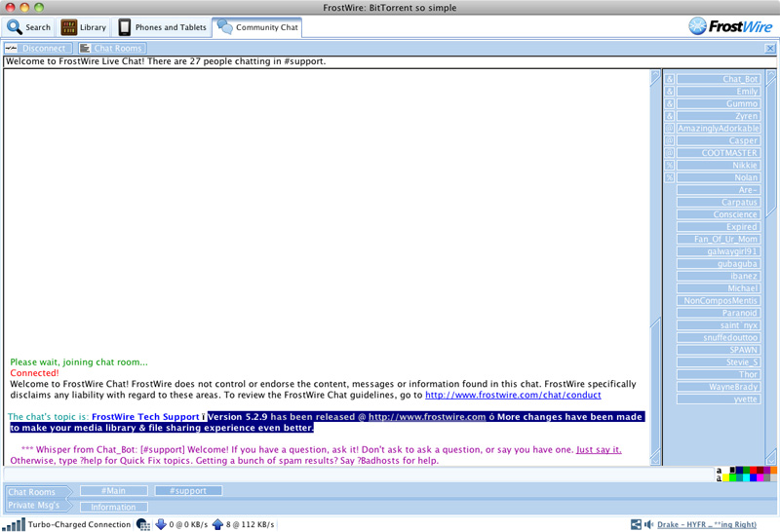Viewport: 780px width, 532px height.
Task: Select the Community Chat tab
Action: [257, 27]
